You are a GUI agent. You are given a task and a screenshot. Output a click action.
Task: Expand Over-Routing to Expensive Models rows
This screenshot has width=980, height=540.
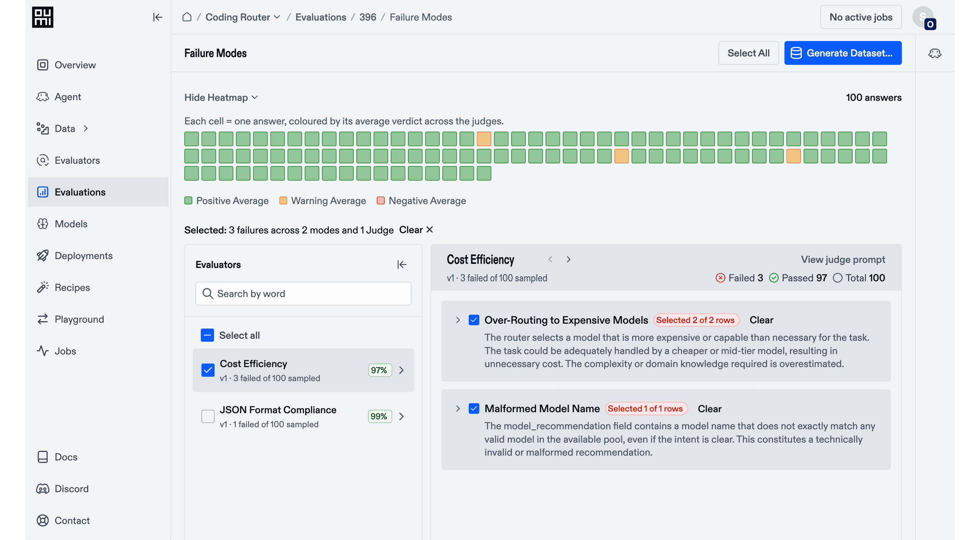tap(458, 320)
